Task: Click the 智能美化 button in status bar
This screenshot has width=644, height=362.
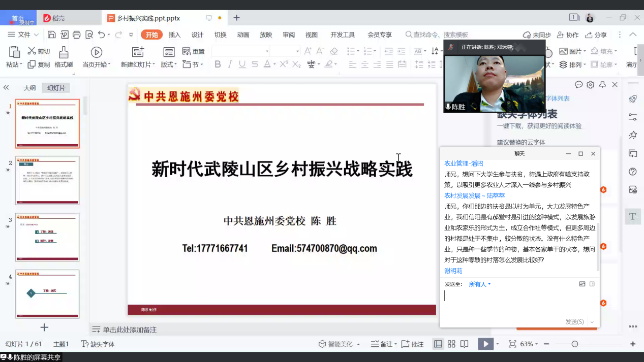Action: 340,344
